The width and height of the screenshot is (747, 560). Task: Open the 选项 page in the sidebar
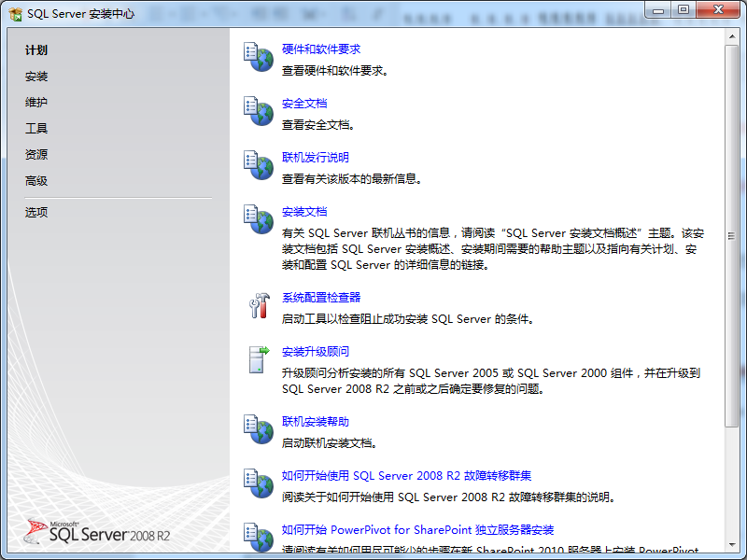pos(36,212)
